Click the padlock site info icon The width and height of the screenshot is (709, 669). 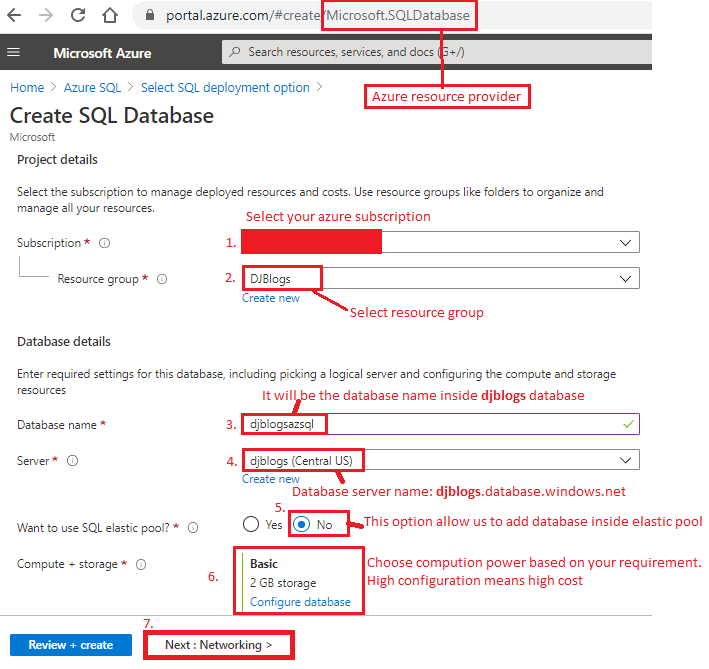tap(150, 15)
